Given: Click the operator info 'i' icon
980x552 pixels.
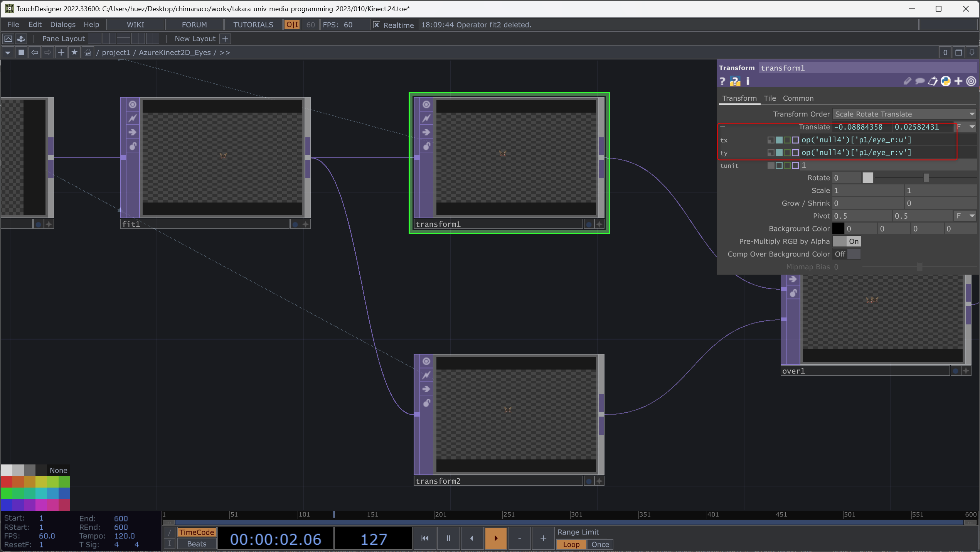Looking at the screenshot, I should coord(748,81).
